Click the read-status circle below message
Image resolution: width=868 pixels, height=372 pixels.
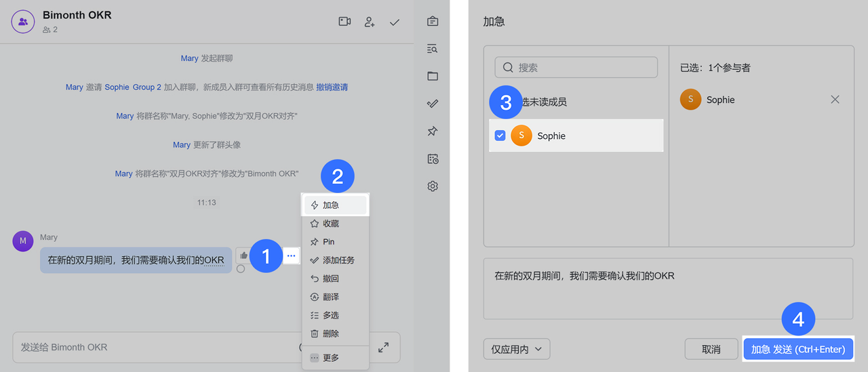pyautogui.click(x=241, y=269)
